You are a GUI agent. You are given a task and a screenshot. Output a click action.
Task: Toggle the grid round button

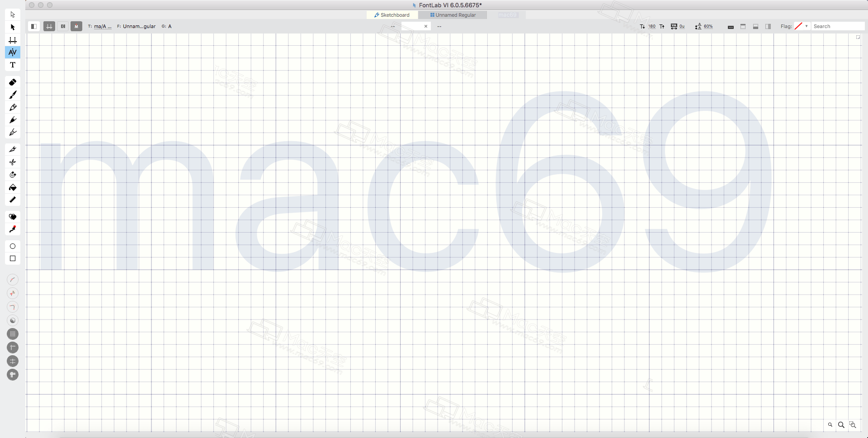[13, 334]
